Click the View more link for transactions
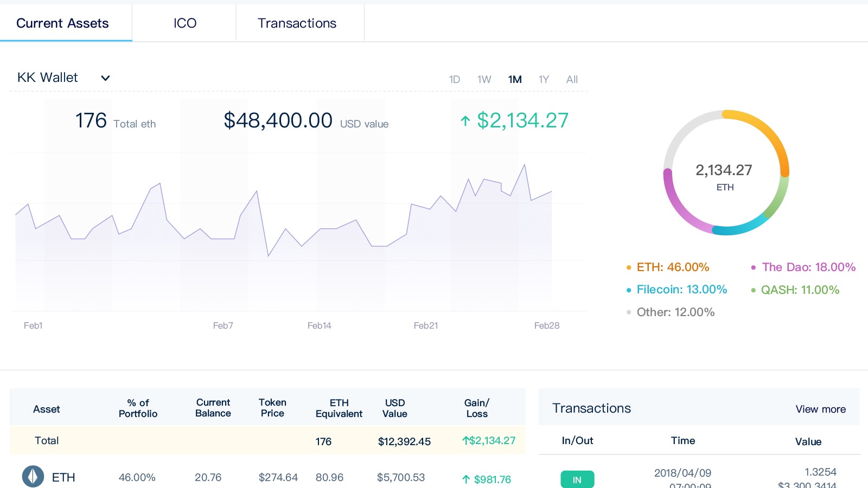The width and height of the screenshot is (868, 488). pyautogui.click(x=820, y=409)
